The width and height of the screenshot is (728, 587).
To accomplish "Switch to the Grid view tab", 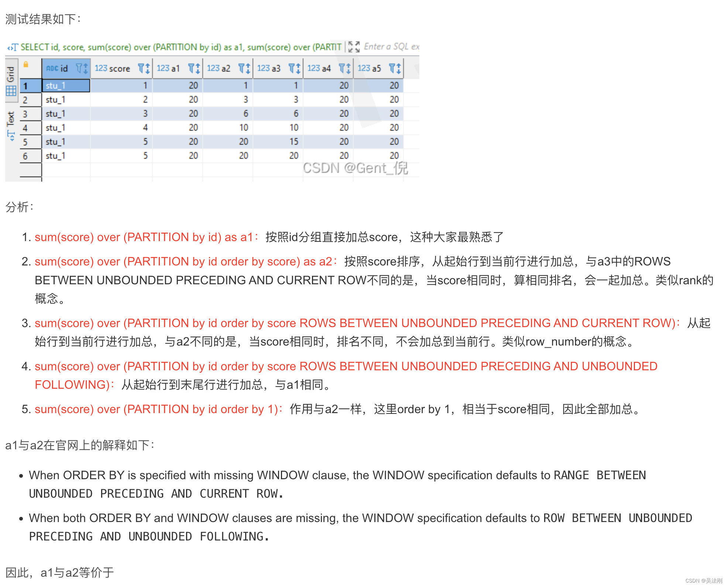I will [x=11, y=80].
